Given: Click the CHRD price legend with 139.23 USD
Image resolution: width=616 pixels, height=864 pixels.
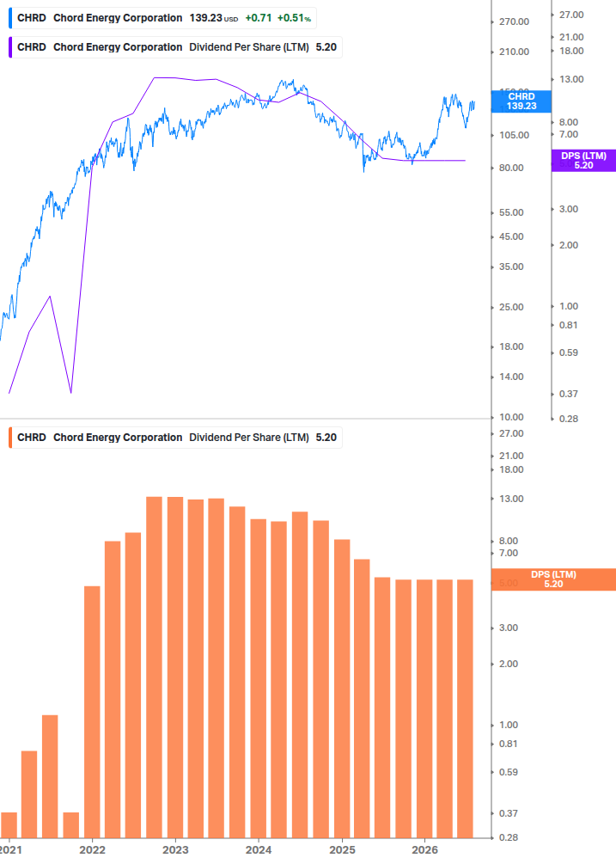Looking at the screenshot, I should pyautogui.click(x=163, y=18).
